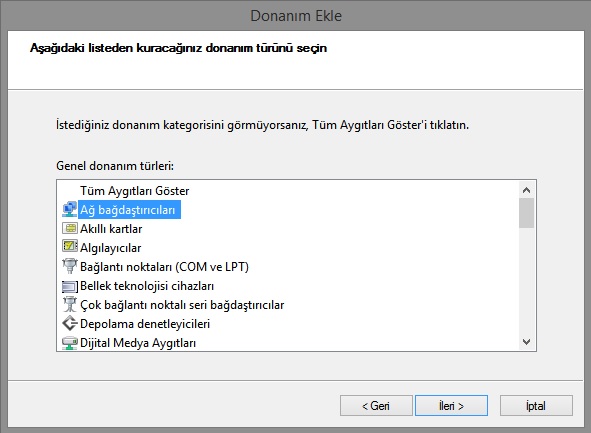Choose Akıllı kartlar hardware type
The width and height of the screenshot is (591, 433).
(111, 229)
